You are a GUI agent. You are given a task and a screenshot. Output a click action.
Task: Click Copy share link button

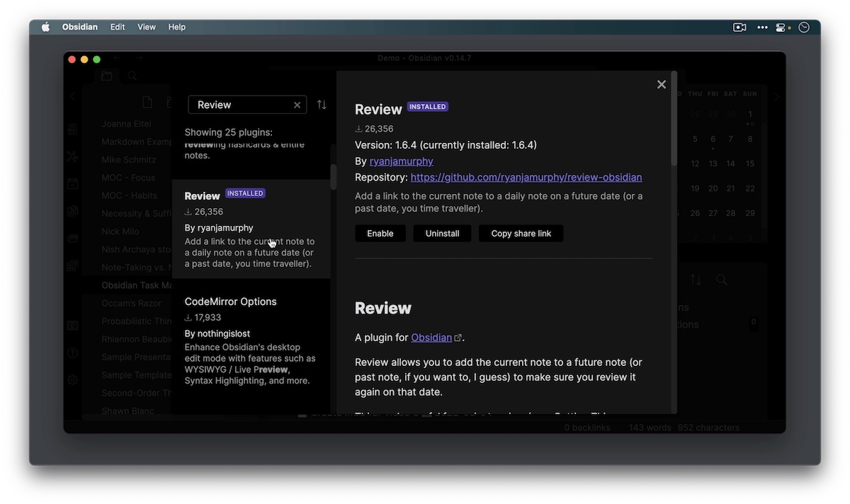click(521, 234)
